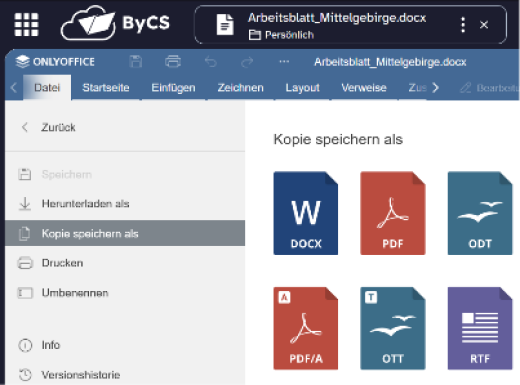The image size is (520, 385).
Task: Click the redo arrow icon
Action: [247, 62]
